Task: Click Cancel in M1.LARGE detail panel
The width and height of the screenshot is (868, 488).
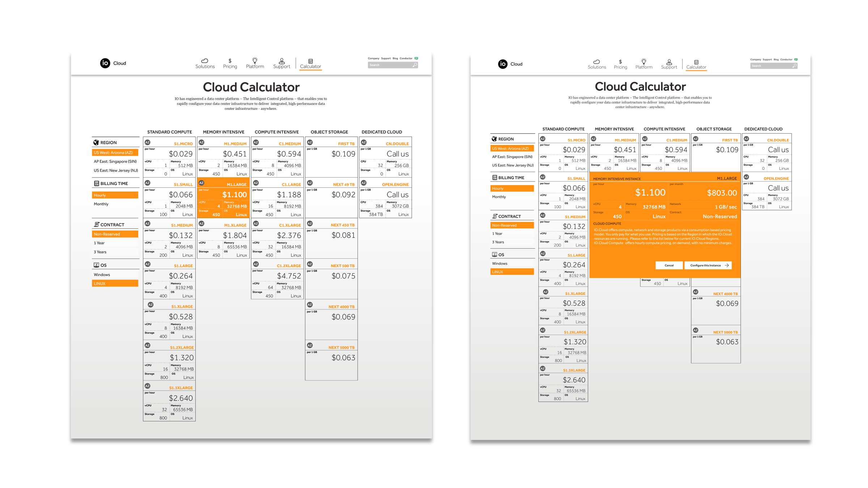Action: (669, 265)
